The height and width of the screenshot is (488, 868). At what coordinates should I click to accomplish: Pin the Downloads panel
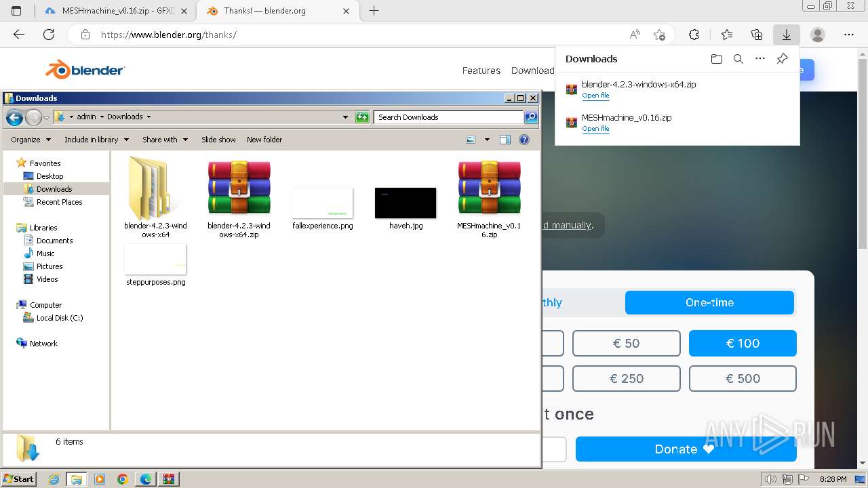(x=782, y=59)
